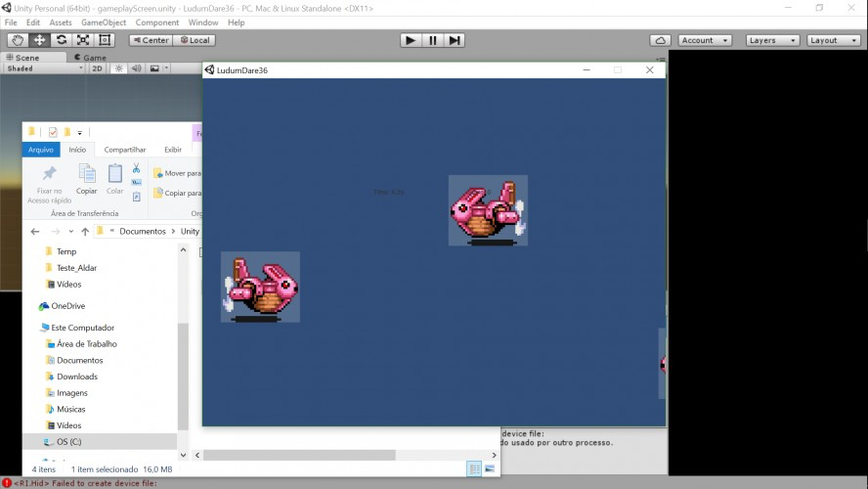Image resolution: width=868 pixels, height=489 pixels.
Task: Go back in File Explorer
Action: click(x=35, y=232)
